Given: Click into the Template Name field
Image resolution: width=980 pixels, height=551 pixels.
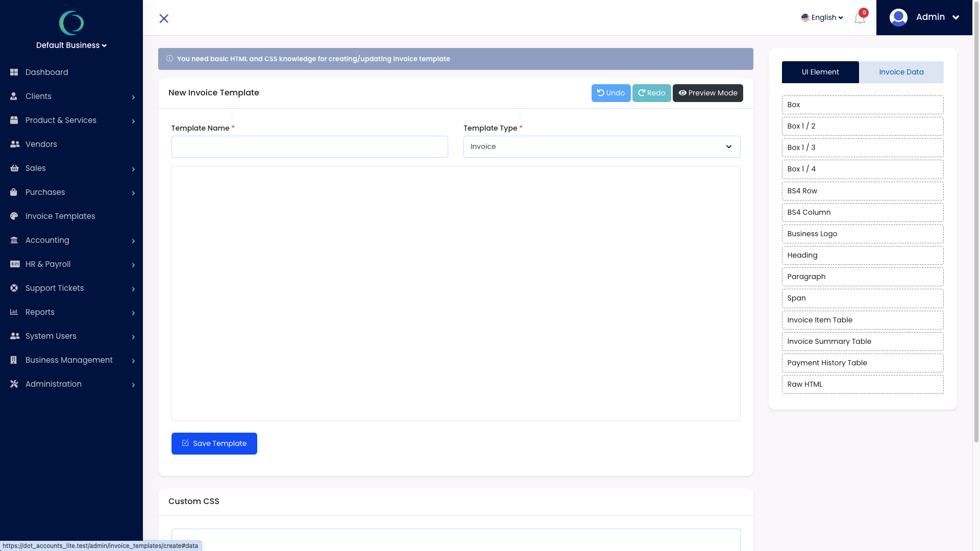Looking at the screenshot, I should [x=310, y=147].
